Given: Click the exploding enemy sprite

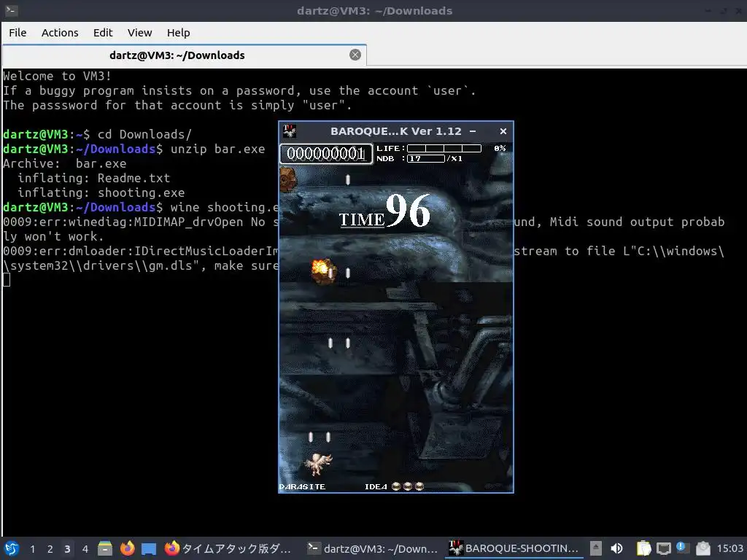Looking at the screenshot, I should click(x=323, y=271).
